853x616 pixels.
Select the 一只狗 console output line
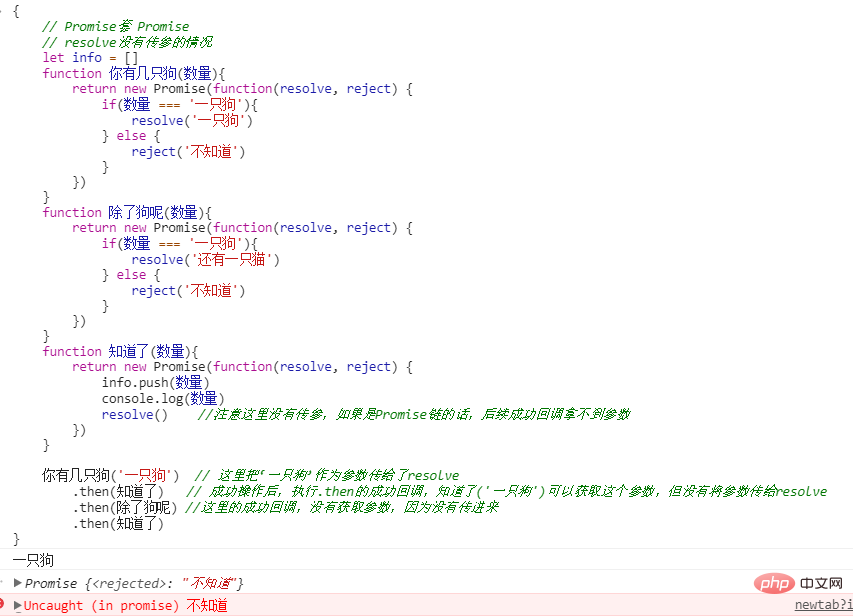(33, 560)
